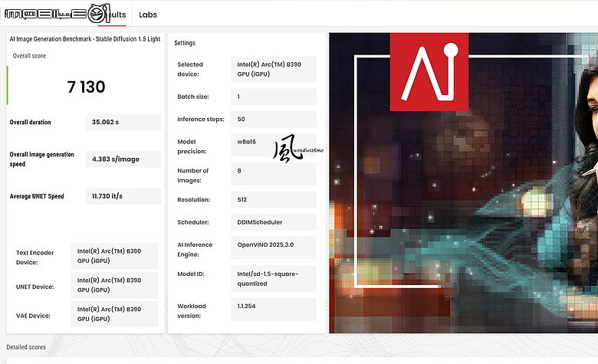
Task: Select the overall duration value 35.062 s
Action: [123, 123]
